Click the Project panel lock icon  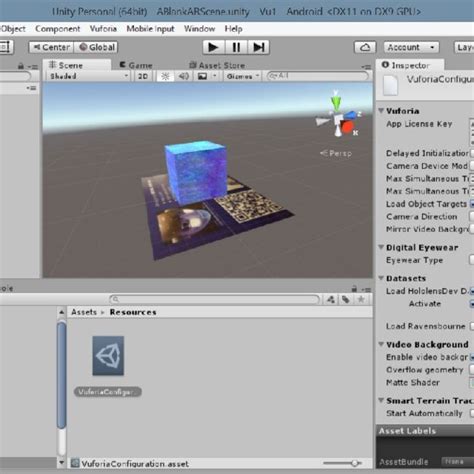[354, 289]
